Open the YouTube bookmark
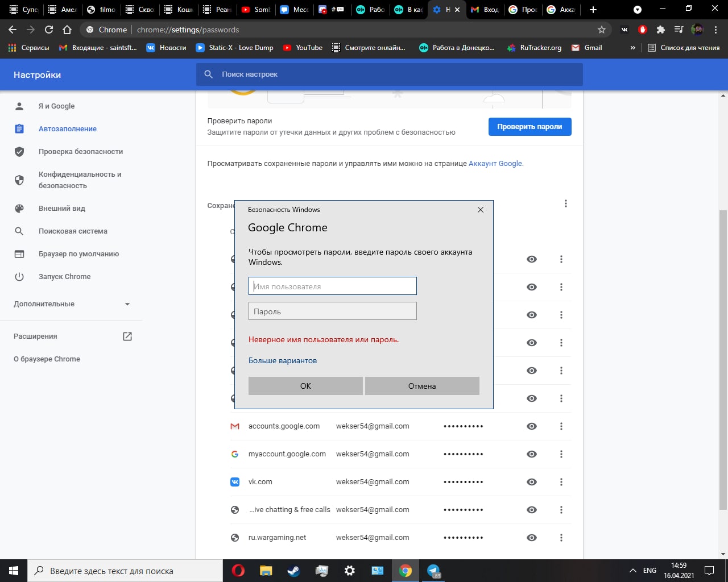This screenshot has height=582, width=728. pyautogui.click(x=303, y=48)
